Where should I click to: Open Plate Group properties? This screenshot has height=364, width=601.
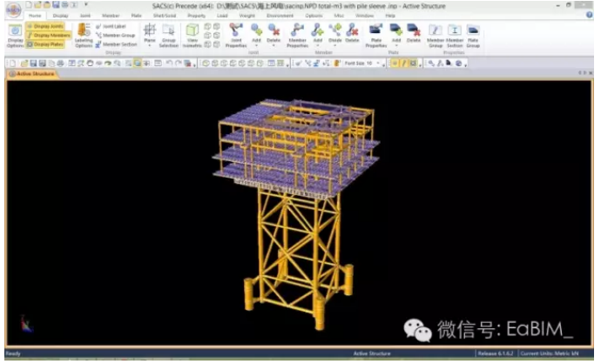pyautogui.click(x=473, y=36)
